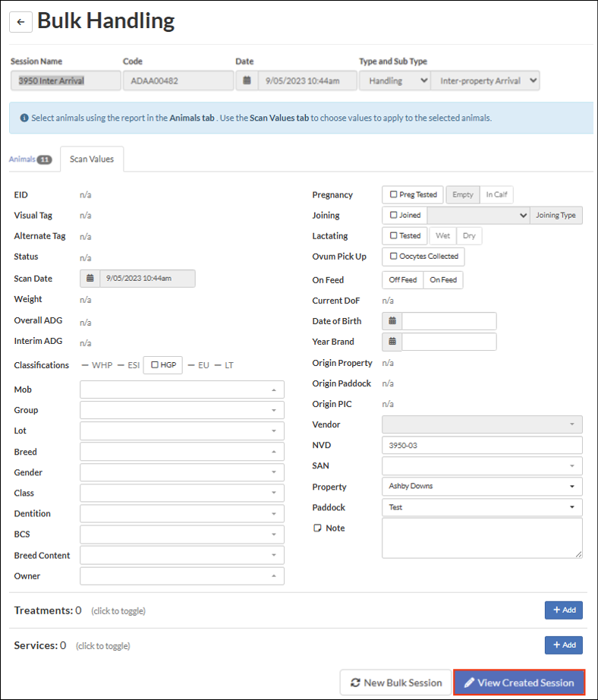Start a New Bulk Session

(395, 683)
